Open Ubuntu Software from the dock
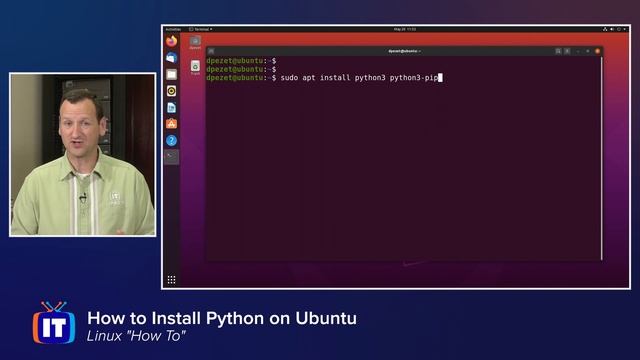The height and width of the screenshot is (360, 640). point(171,124)
